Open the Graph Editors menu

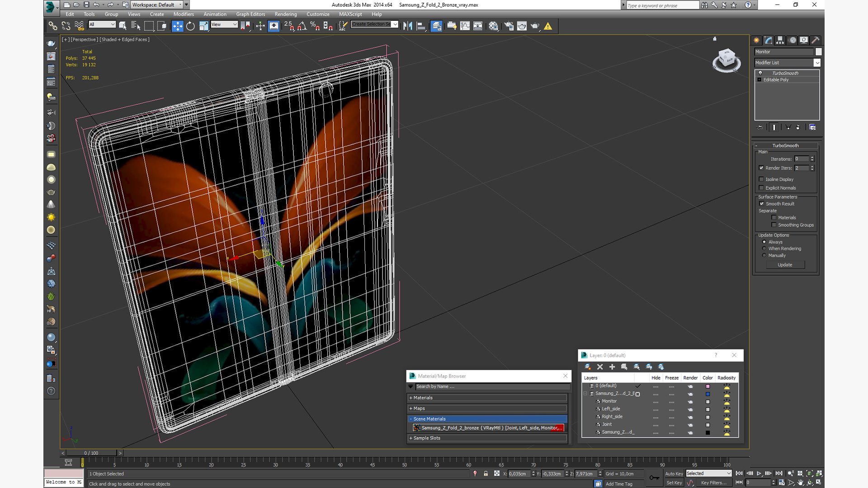tap(250, 14)
